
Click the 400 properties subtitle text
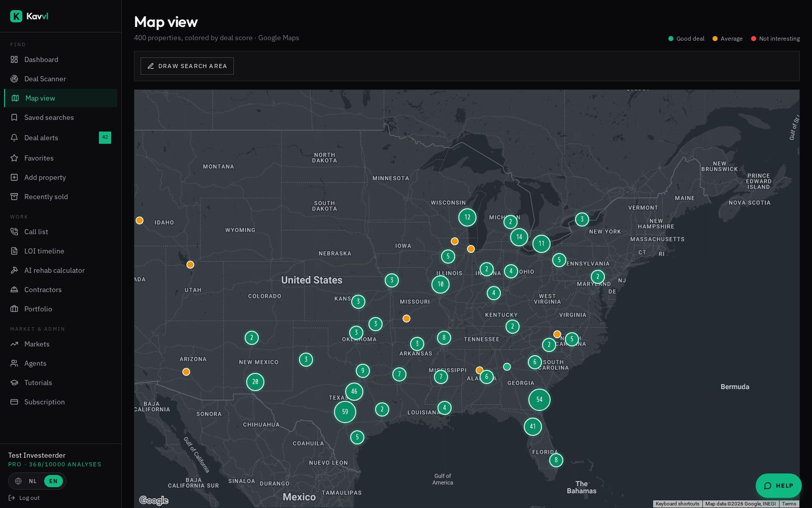pos(217,38)
